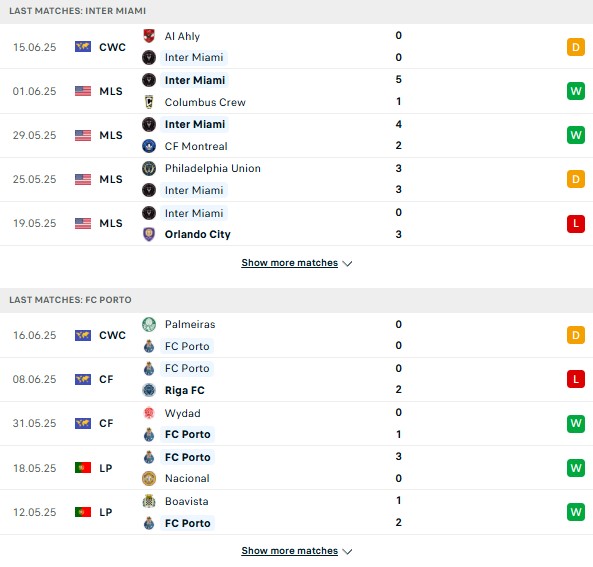Click the Columbus Crew team logo
The image size is (593, 567).
(x=149, y=102)
